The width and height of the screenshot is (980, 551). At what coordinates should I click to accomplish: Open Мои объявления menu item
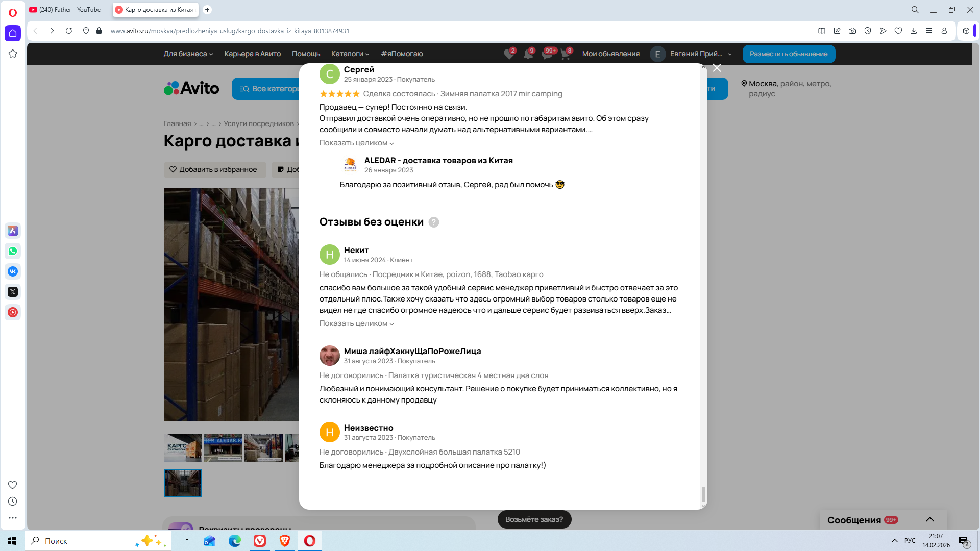610,54
